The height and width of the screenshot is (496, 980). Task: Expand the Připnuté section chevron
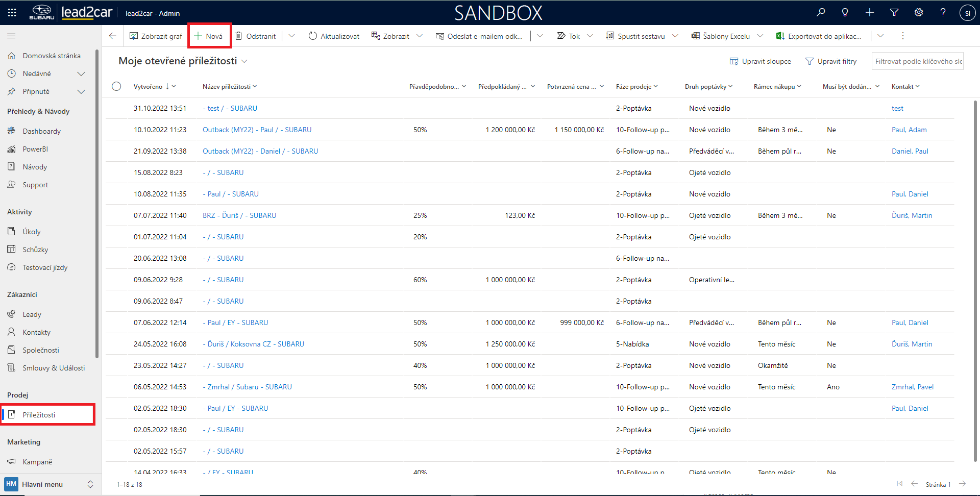tap(81, 92)
